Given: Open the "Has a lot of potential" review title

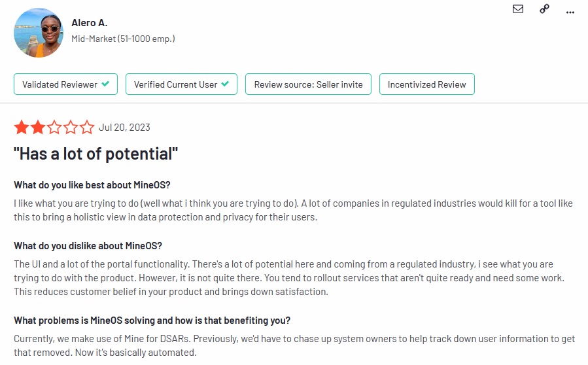Looking at the screenshot, I should [95, 154].
